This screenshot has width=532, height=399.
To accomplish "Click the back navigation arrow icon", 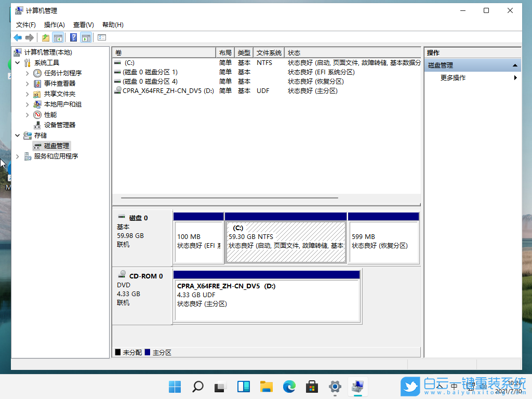I will click(x=17, y=37).
